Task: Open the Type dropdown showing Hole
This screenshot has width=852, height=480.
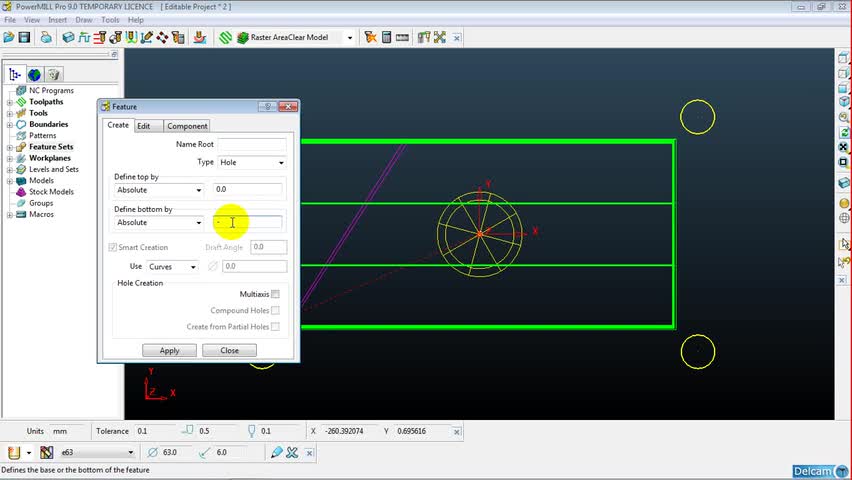Action: click(252, 163)
